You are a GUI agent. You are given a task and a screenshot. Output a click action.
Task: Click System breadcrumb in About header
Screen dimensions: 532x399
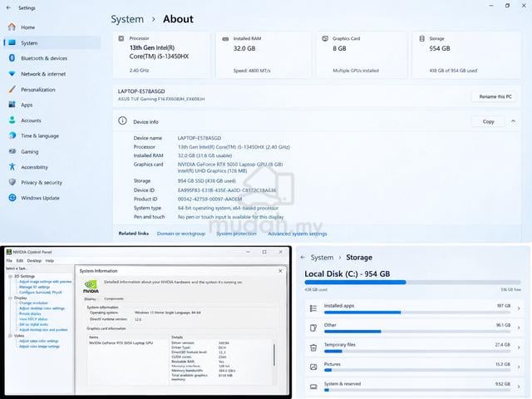pyautogui.click(x=127, y=19)
